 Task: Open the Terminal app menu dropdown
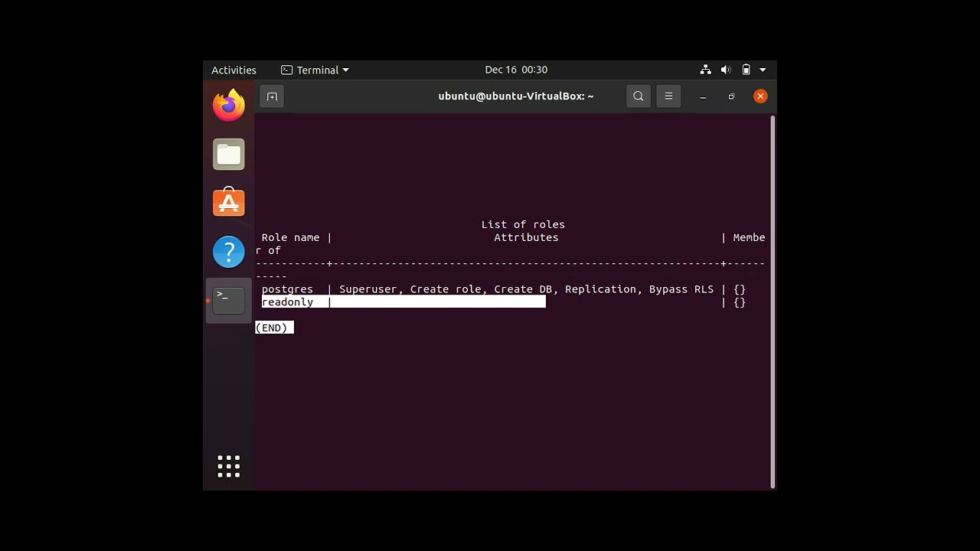pos(315,70)
